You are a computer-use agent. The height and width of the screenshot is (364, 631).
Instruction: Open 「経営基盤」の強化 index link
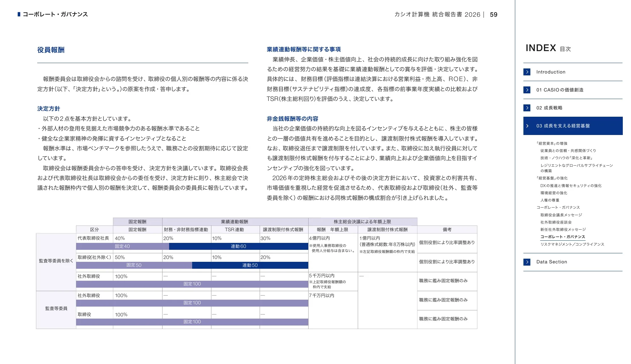pyautogui.click(x=552, y=178)
